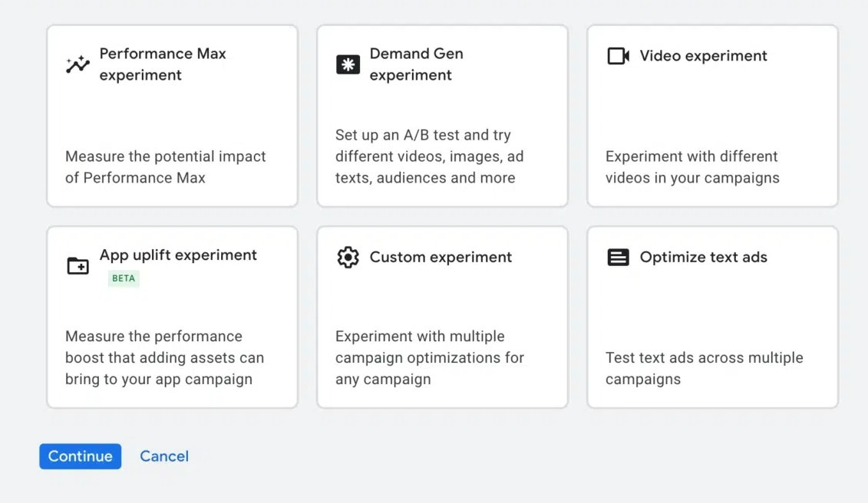
Task: Select the Optimize text ads heading
Action: 703,257
